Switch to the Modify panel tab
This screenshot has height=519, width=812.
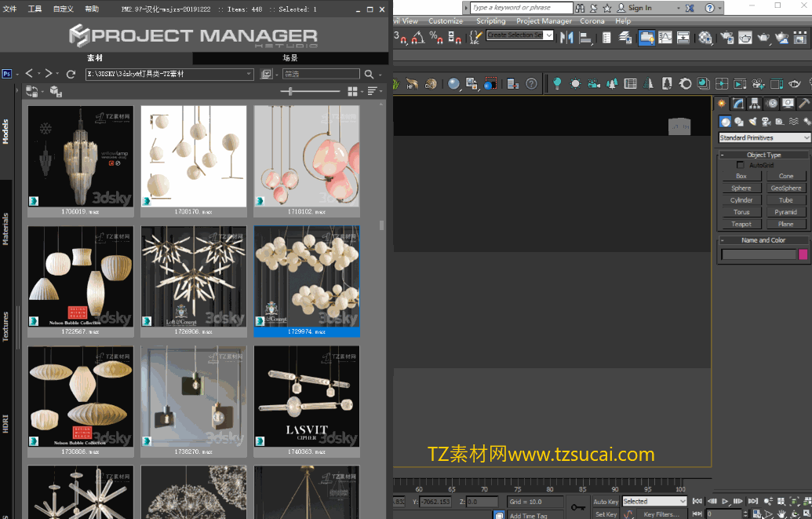coord(738,104)
